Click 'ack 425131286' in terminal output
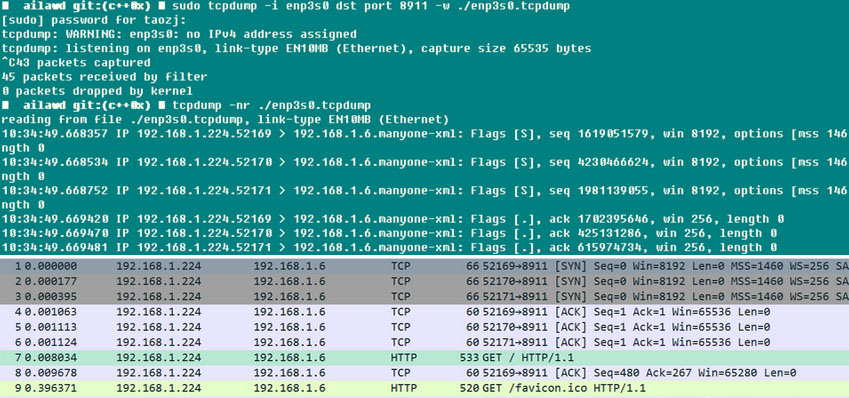The image size is (849, 398). (x=595, y=233)
